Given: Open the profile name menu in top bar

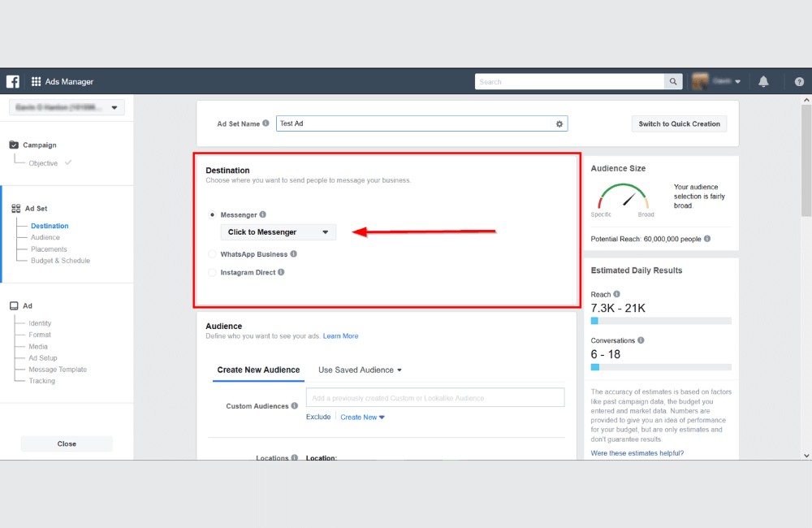Looking at the screenshot, I should coord(721,81).
